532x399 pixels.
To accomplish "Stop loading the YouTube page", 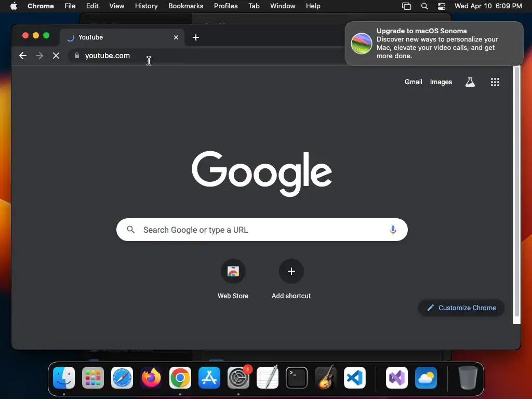I will (x=56, y=56).
